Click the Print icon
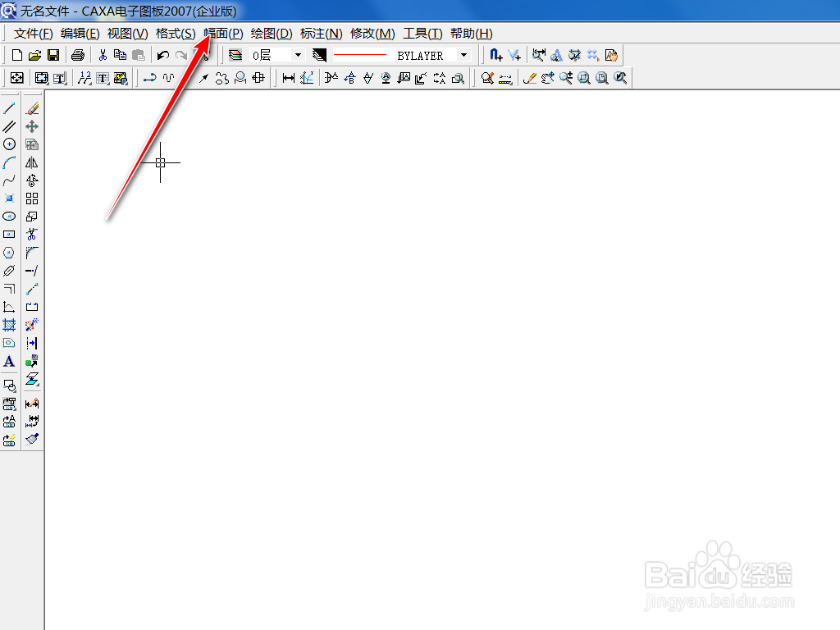The width and height of the screenshot is (840, 630). coord(78,55)
